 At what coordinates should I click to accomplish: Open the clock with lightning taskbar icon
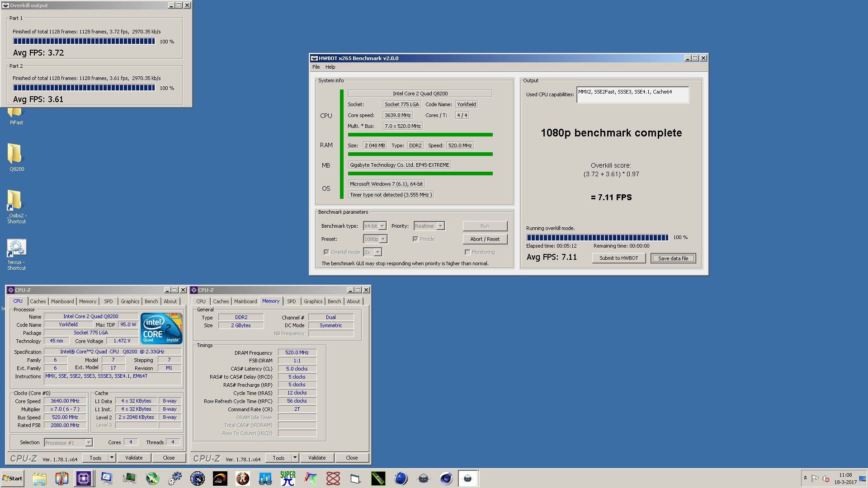tap(198, 479)
